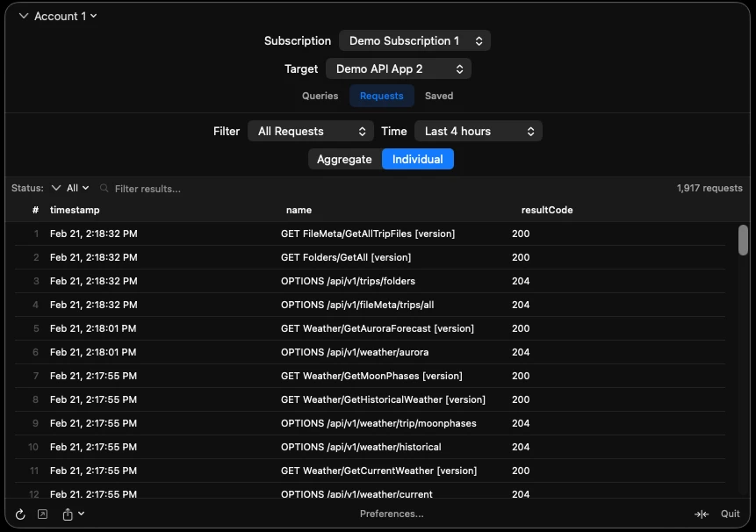Open the Last 4 hours time dropdown
This screenshot has height=532, width=756.
pos(478,131)
